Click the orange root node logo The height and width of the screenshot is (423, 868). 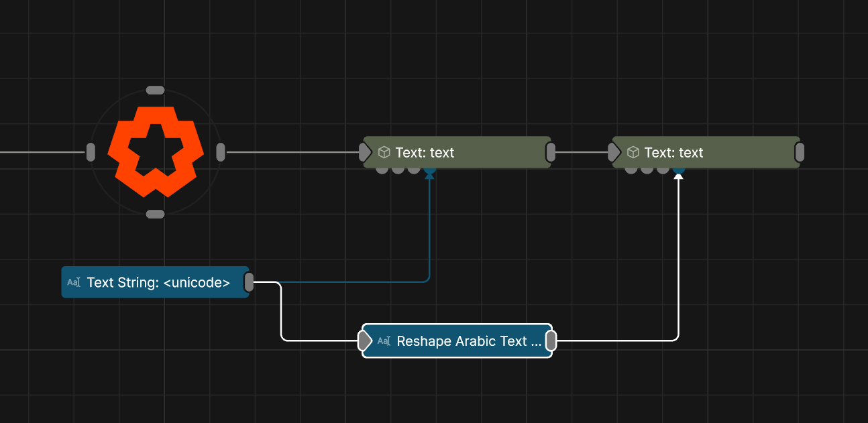[x=155, y=152]
